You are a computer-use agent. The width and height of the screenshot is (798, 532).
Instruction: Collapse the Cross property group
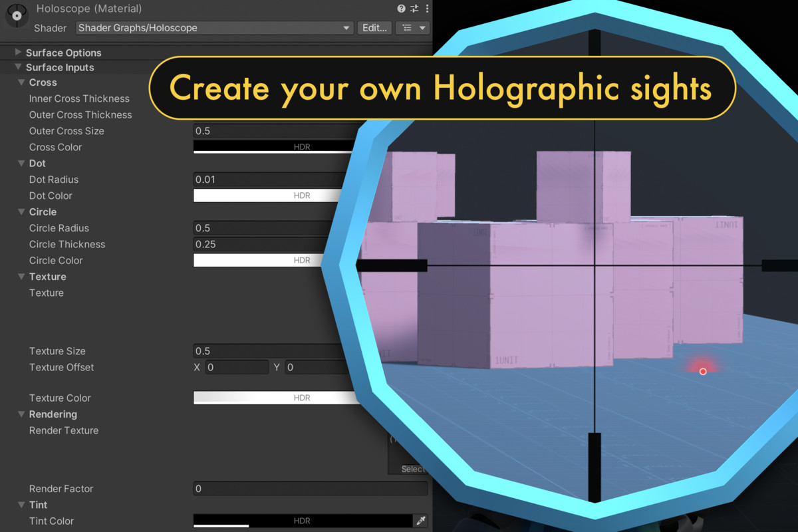coord(21,82)
